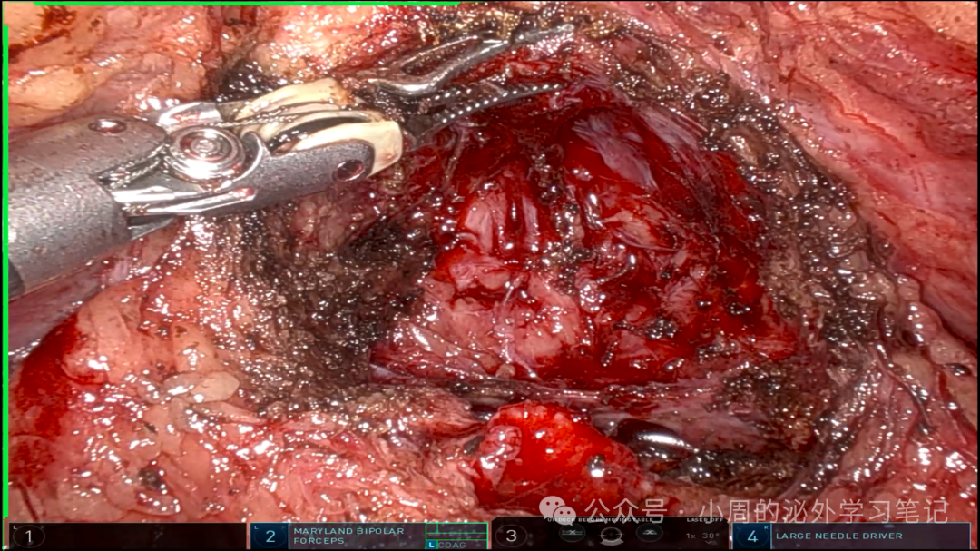This screenshot has height=551, width=980.
Task: Click the right table-position icon in arm 3 panel
Action: point(650,534)
